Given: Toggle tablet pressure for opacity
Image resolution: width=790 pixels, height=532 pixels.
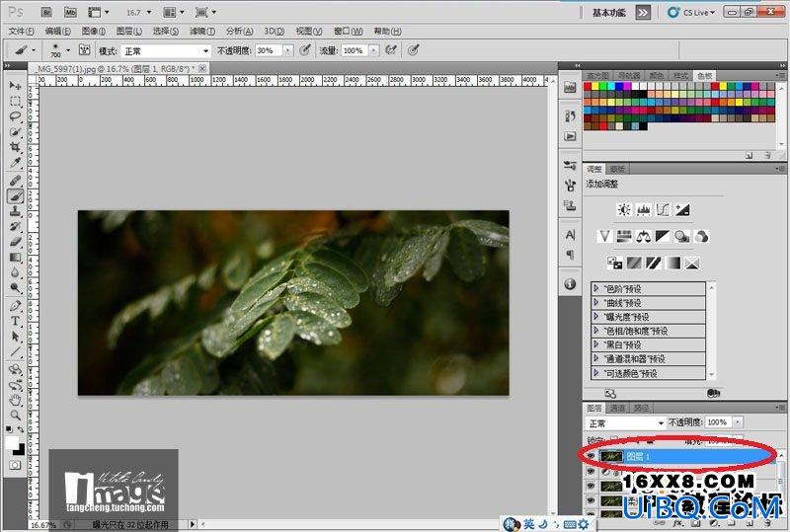Looking at the screenshot, I should pos(305,50).
